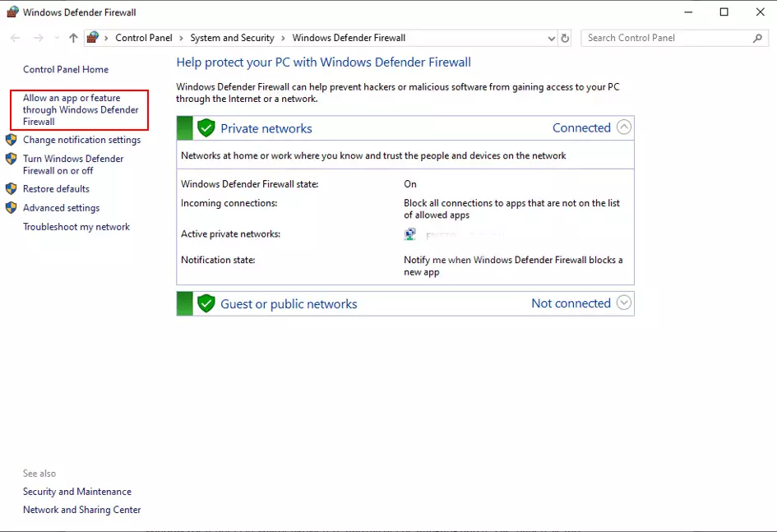Click the search magnifier icon
777x532 pixels.
[x=757, y=38]
